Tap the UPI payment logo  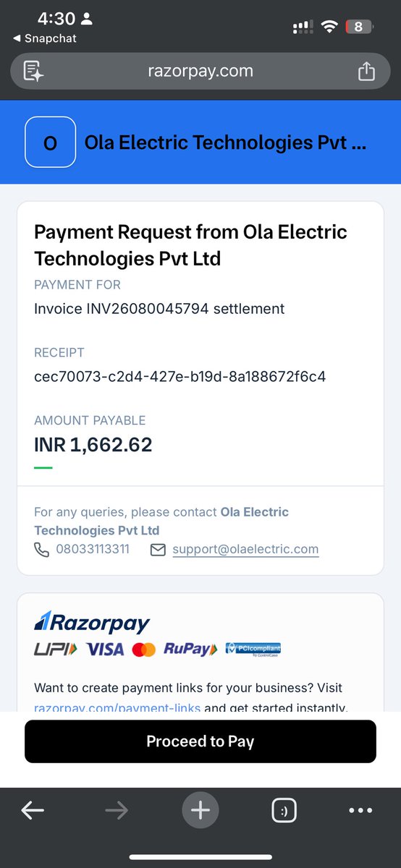click(55, 650)
